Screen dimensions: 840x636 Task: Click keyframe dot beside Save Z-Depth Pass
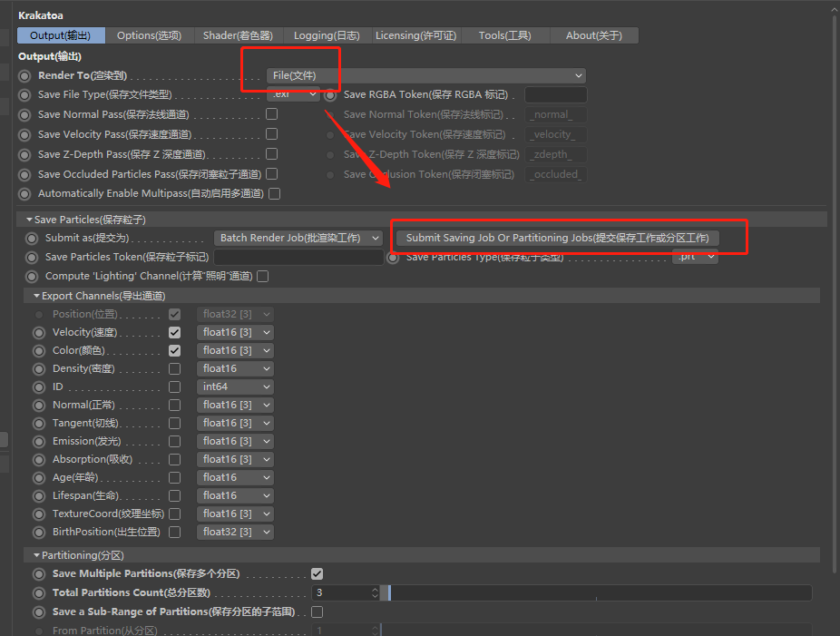24,155
